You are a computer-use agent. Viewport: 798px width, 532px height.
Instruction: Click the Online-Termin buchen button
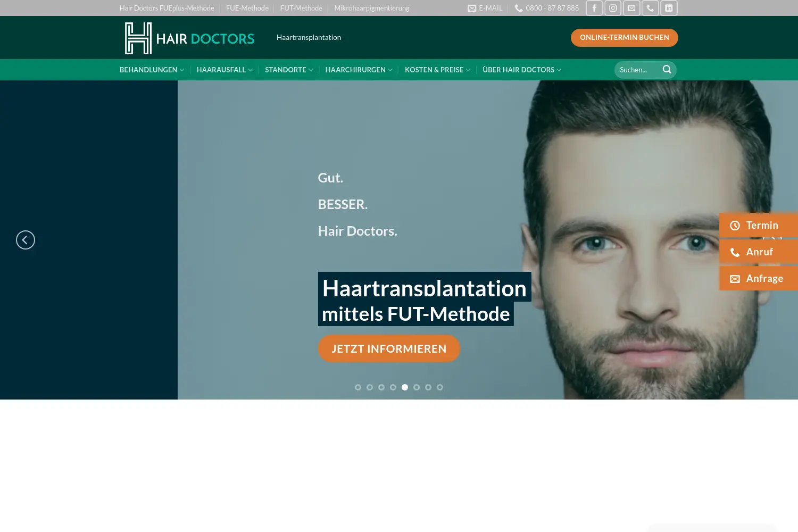pos(625,38)
